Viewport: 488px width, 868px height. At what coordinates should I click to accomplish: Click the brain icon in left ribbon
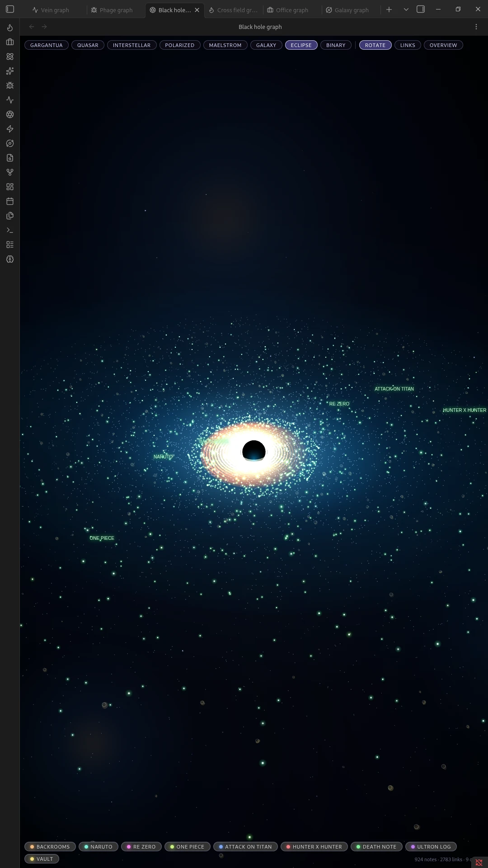coord(10,259)
